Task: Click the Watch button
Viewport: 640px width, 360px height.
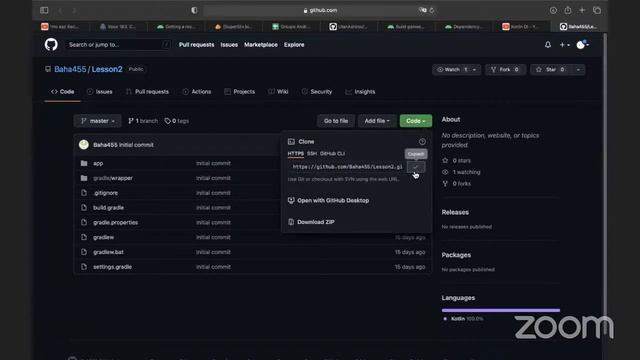Action: 452,69
